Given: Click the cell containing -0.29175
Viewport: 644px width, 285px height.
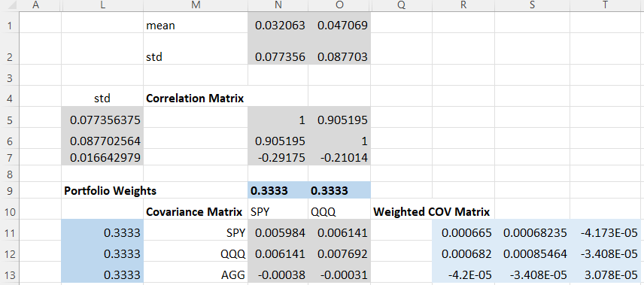Looking at the screenshot, I should tap(278, 157).
